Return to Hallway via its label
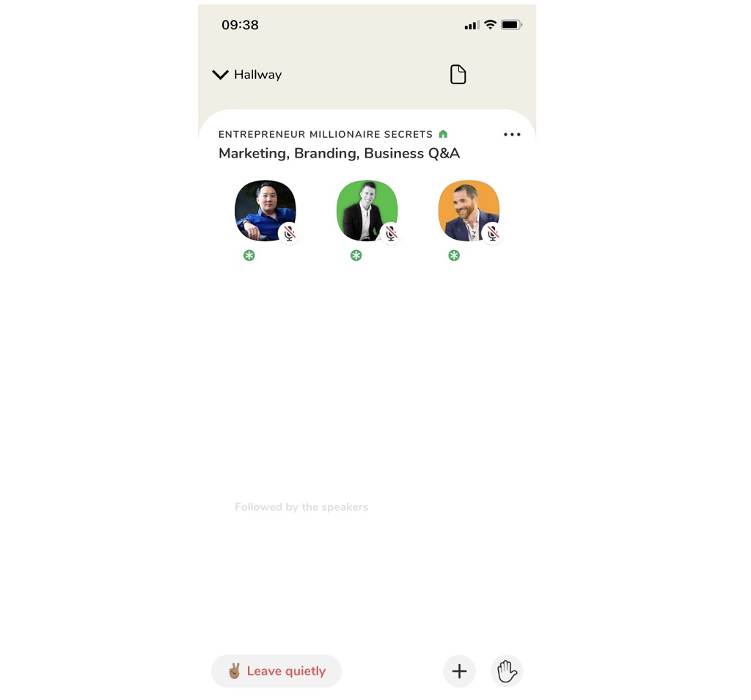Viewport: 751px width, 700px height. pos(257,75)
